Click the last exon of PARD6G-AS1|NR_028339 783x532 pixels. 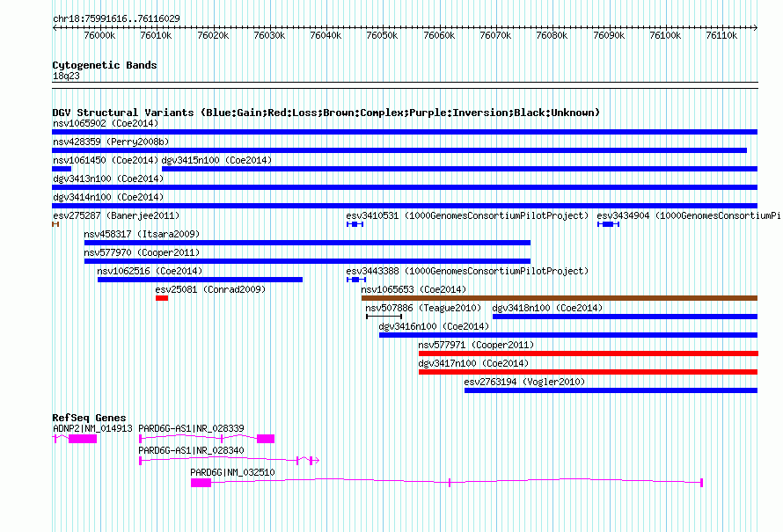(266, 439)
